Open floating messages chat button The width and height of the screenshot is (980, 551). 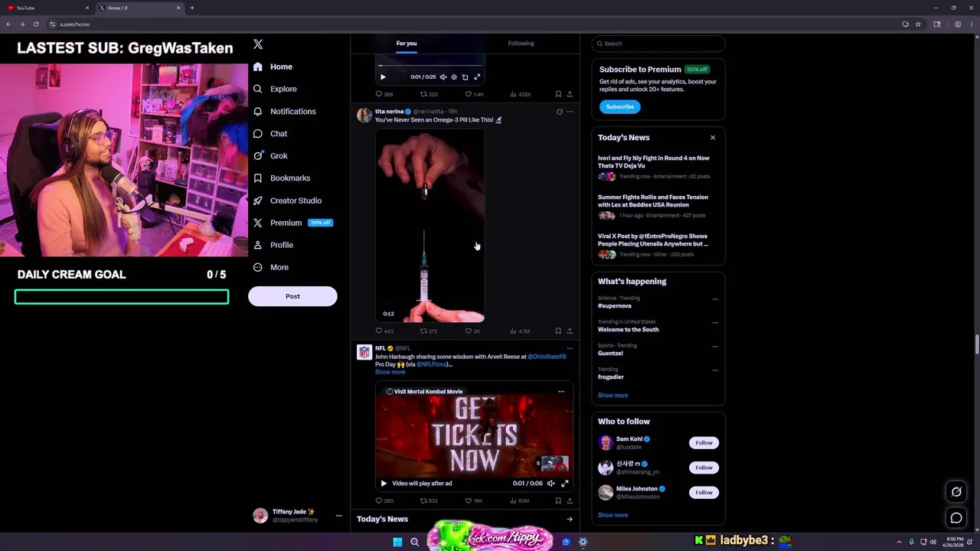pos(956,518)
